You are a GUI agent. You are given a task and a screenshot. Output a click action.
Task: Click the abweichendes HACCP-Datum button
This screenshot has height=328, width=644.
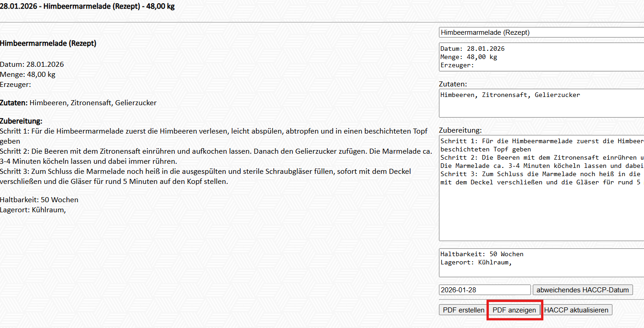[x=583, y=290]
